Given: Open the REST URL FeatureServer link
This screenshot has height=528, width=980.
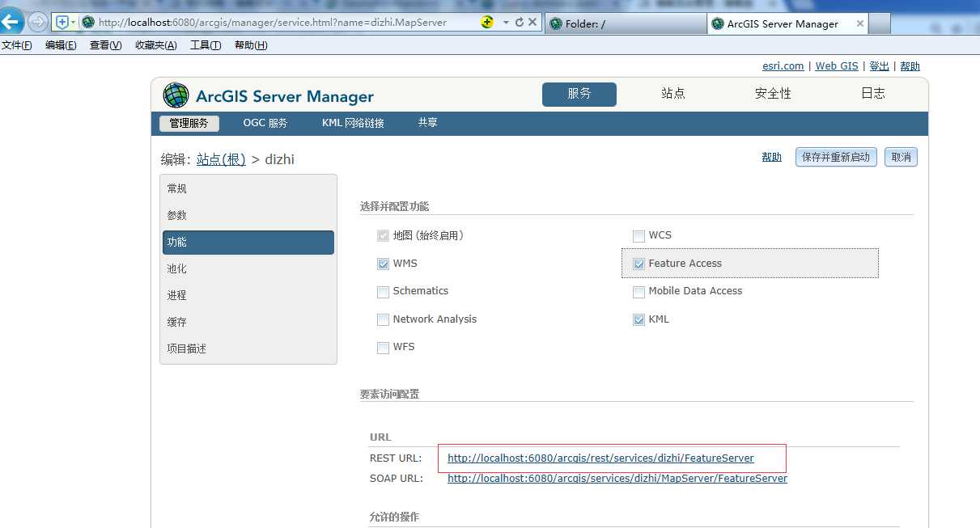Looking at the screenshot, I should click(600, 458).
